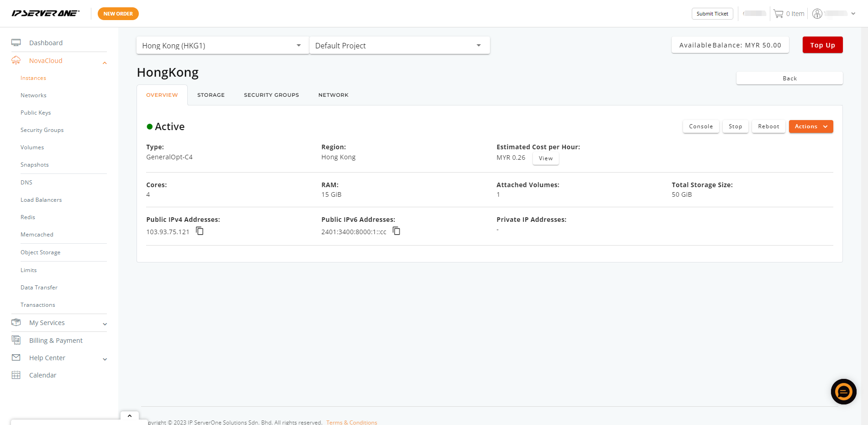Open Billing & Payment section

56,340
